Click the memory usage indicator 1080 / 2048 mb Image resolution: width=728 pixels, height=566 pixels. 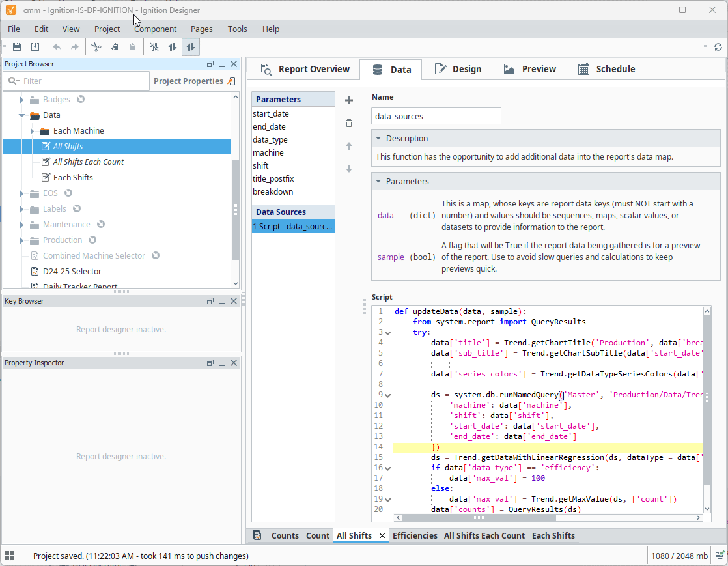tap(679, 556)
